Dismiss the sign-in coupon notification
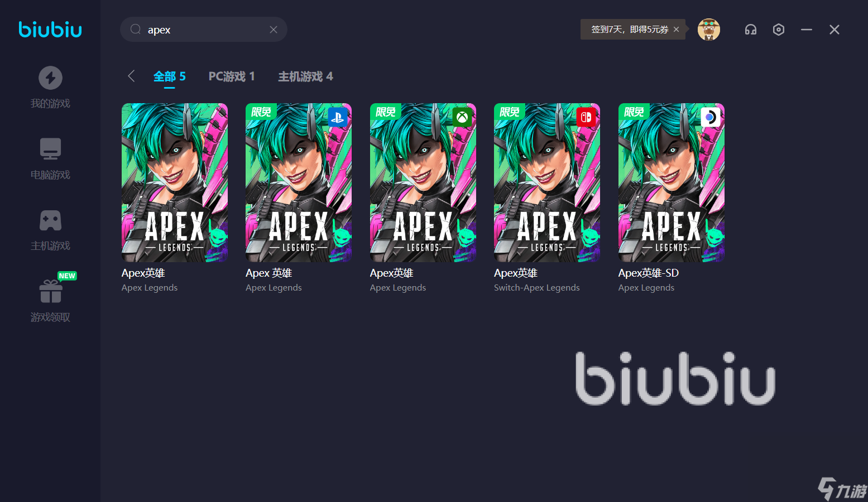Screen dimensions: 868x502 [676, 30]
